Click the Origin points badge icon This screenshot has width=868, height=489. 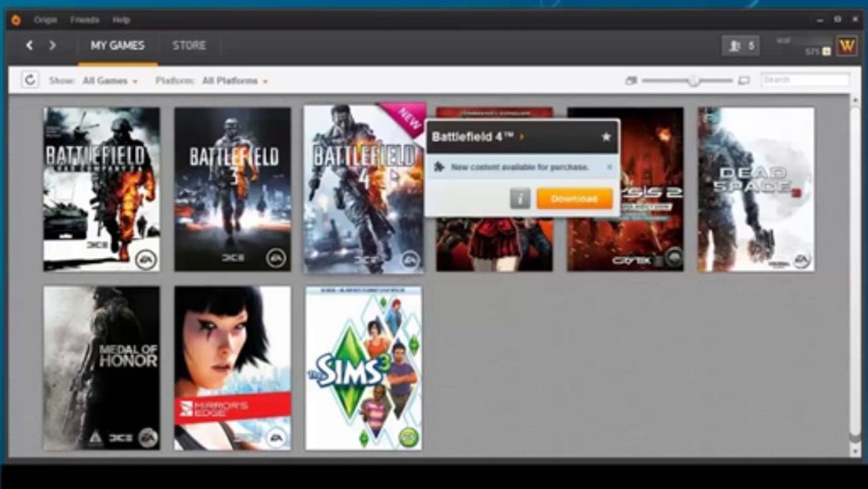tap(827, 52)
